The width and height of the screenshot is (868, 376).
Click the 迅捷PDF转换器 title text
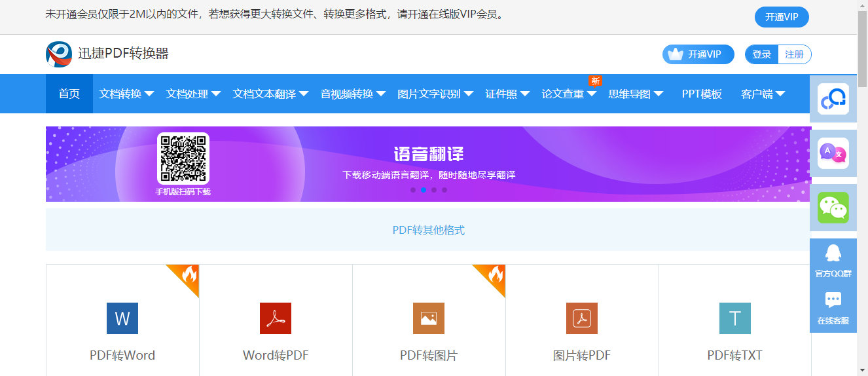click(x=124, y=54)
